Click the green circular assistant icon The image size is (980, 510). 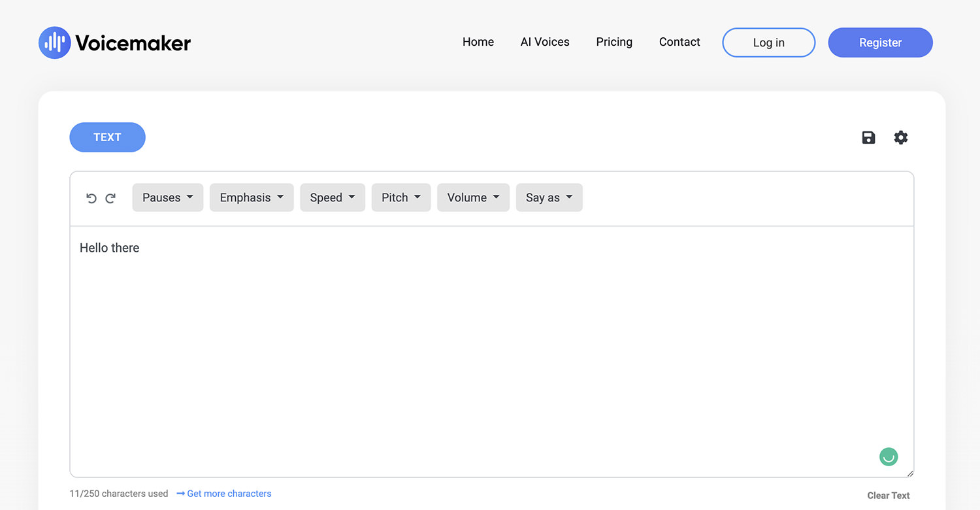click(x=889, y=456)
